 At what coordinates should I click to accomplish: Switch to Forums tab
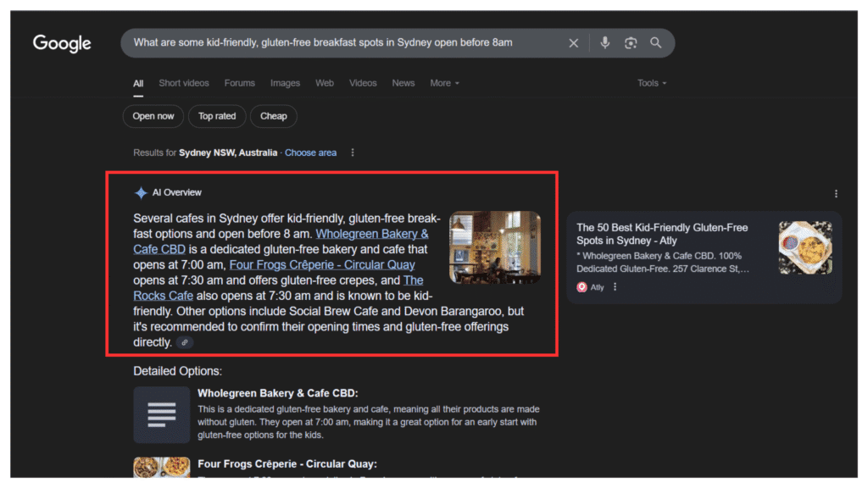(240, 83)
